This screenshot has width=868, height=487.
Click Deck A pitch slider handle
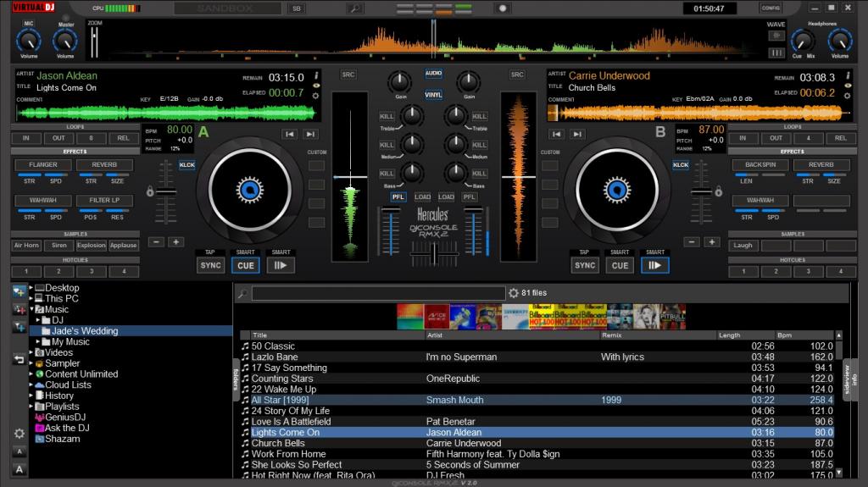click(165, 191)
